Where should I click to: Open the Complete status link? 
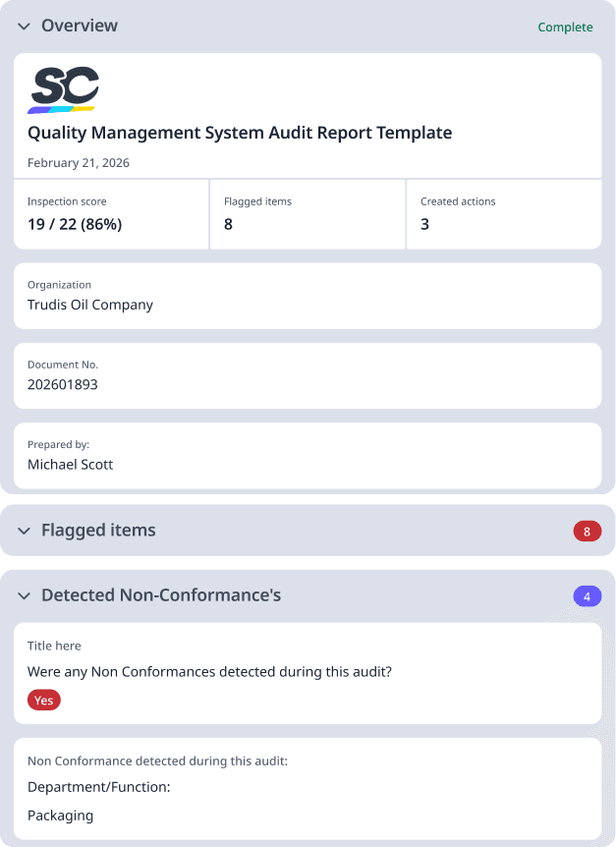(565, 28)
